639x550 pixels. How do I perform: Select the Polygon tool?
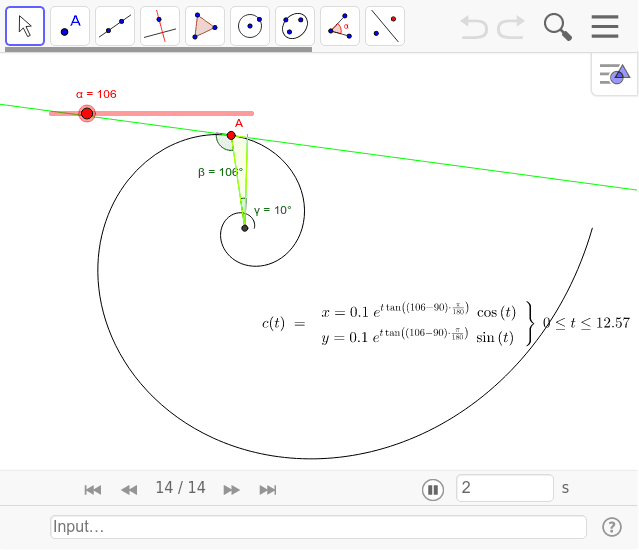pyautogui.click(x=205, y=26)
